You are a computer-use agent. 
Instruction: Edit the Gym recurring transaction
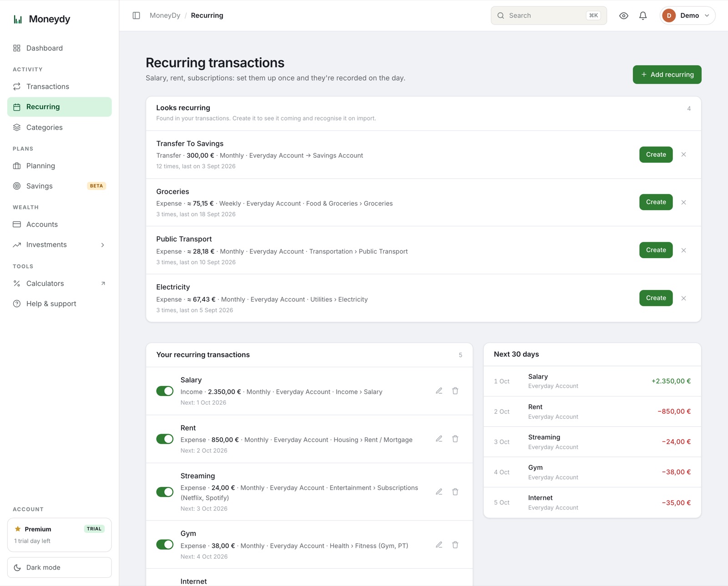pos(439,545)
